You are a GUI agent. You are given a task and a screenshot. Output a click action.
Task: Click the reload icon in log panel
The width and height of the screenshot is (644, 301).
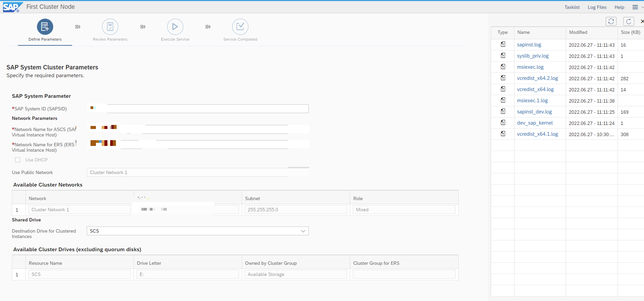[629, 21]
